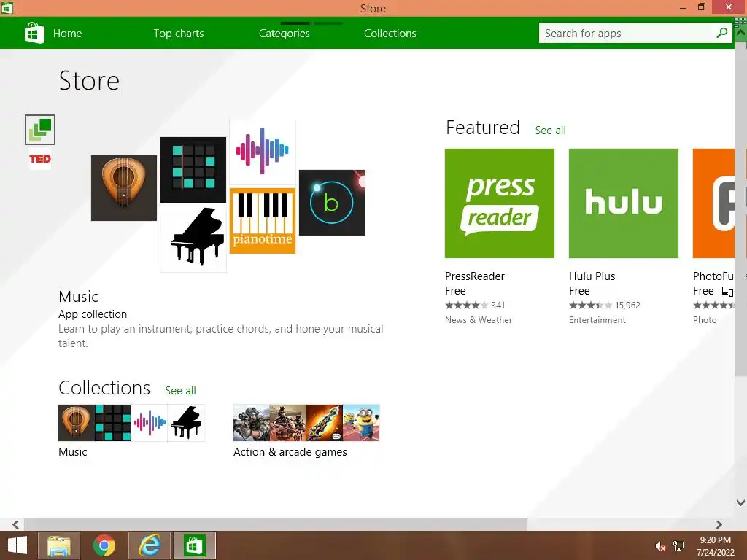Viewport: 747px width, 560px height.
Task: Click the vertical scrollbar down arrow
Action: pos(741,502)
